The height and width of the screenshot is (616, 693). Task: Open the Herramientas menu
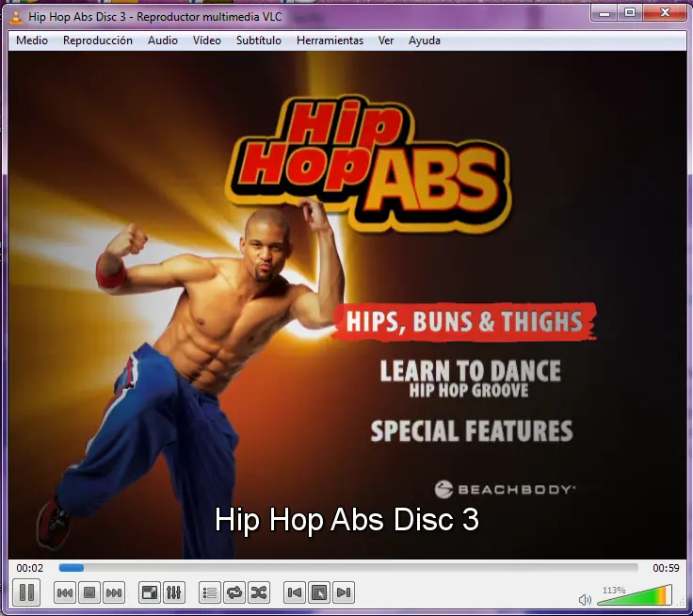330,41
